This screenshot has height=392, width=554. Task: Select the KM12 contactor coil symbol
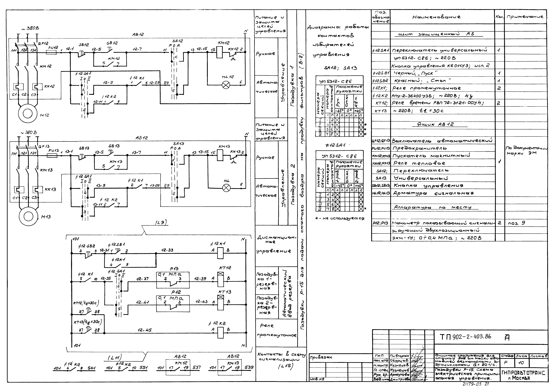coord(220,52)
